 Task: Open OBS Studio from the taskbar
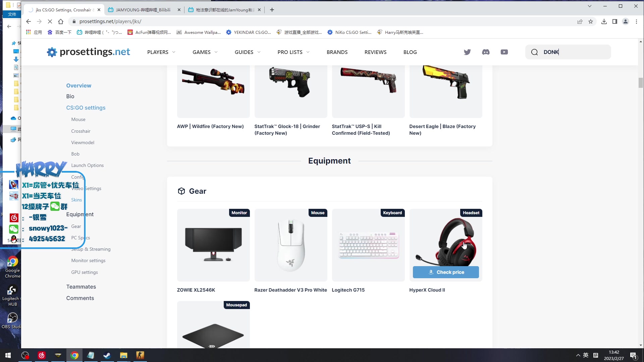point(25,355)
